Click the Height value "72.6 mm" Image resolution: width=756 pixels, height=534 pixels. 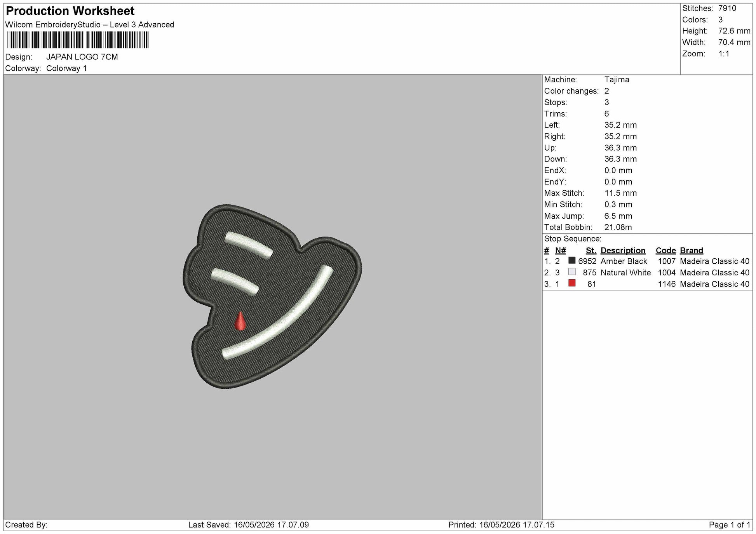coord(734,31)
